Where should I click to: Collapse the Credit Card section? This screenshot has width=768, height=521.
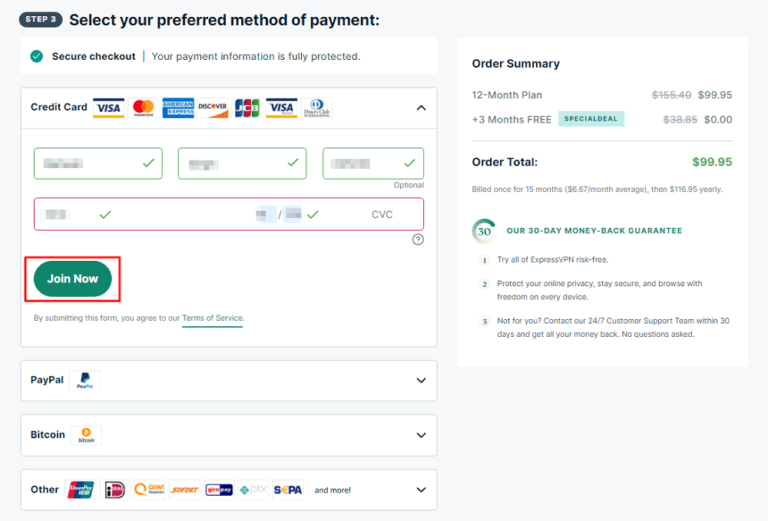421,108
